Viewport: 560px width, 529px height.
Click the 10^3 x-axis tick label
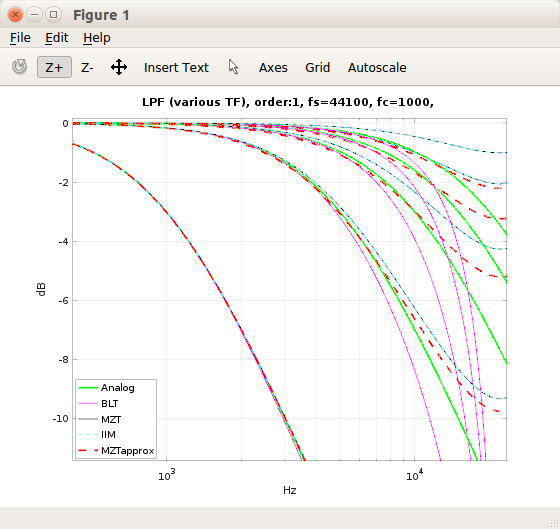[167, 475]
